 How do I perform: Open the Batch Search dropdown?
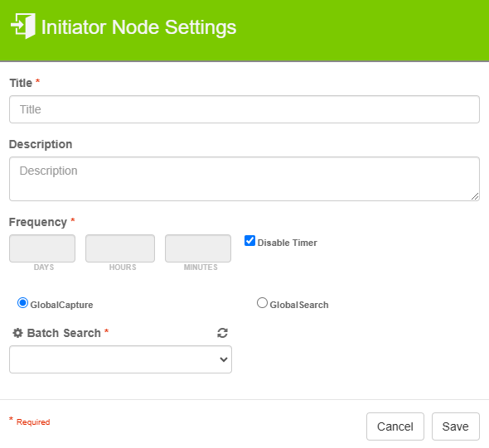point(120,359)
